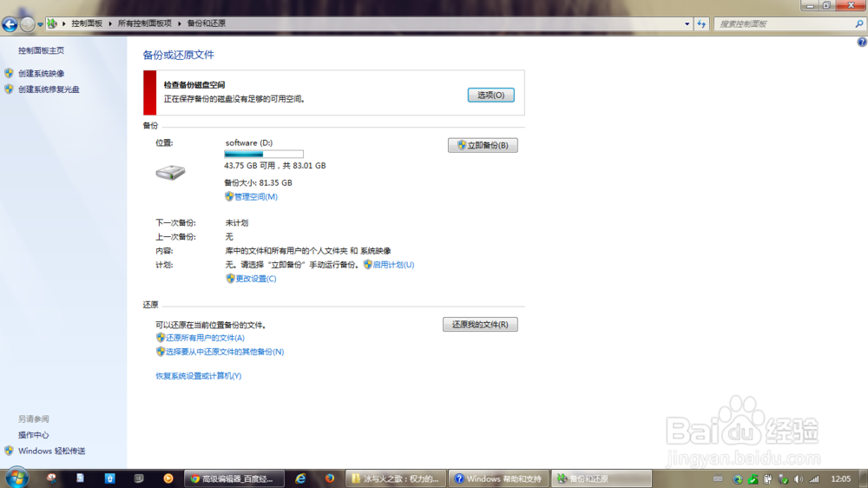Click the 立即备份(B) button
The height and width of the screenshot is (488, 868).
pyautogui.click(x=483, y=145)
